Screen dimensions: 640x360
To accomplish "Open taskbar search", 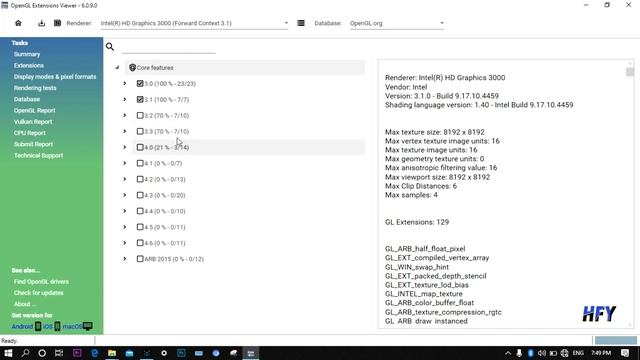I will tap(25, 353).
